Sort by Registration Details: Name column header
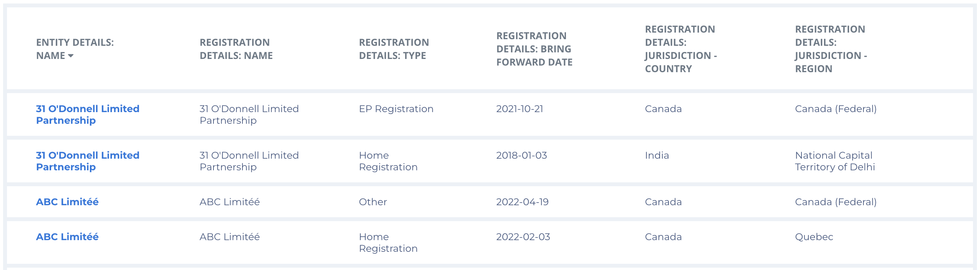Viewport: 980px width, 270px height. (236, 49)
